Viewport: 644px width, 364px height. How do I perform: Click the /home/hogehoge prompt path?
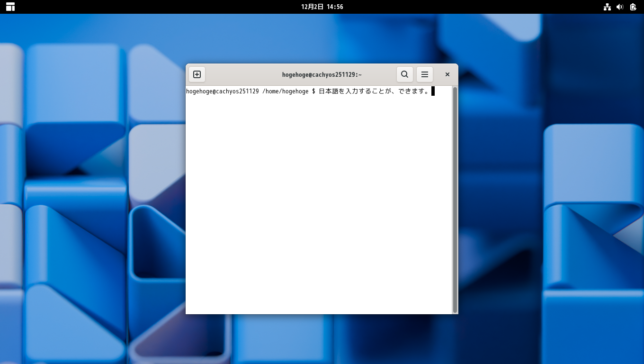click(x=286, y=91)
